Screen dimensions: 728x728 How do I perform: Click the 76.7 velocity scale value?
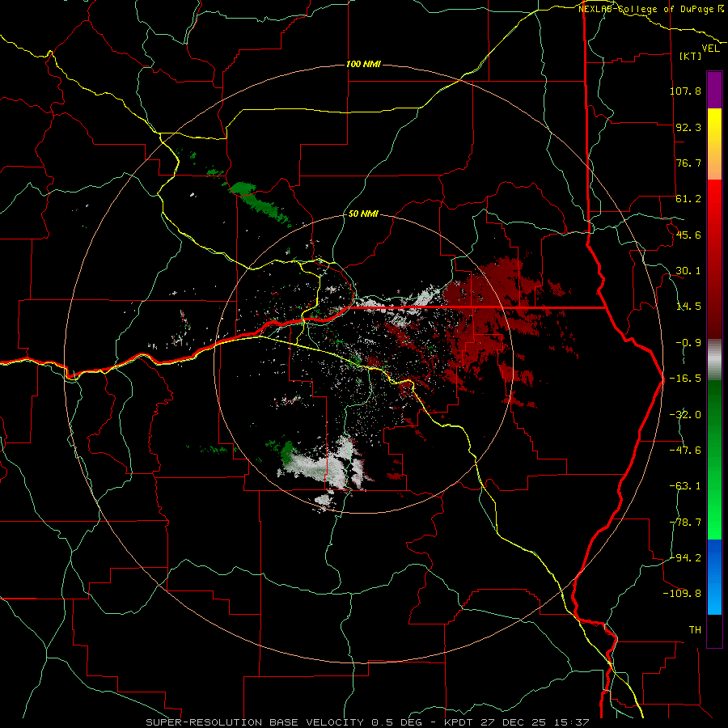coord(688,163)
